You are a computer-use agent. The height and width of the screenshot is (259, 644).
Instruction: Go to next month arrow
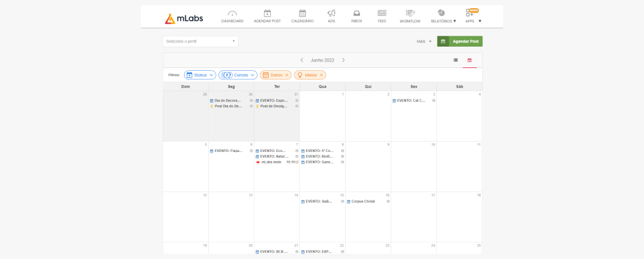pos(343,60)
